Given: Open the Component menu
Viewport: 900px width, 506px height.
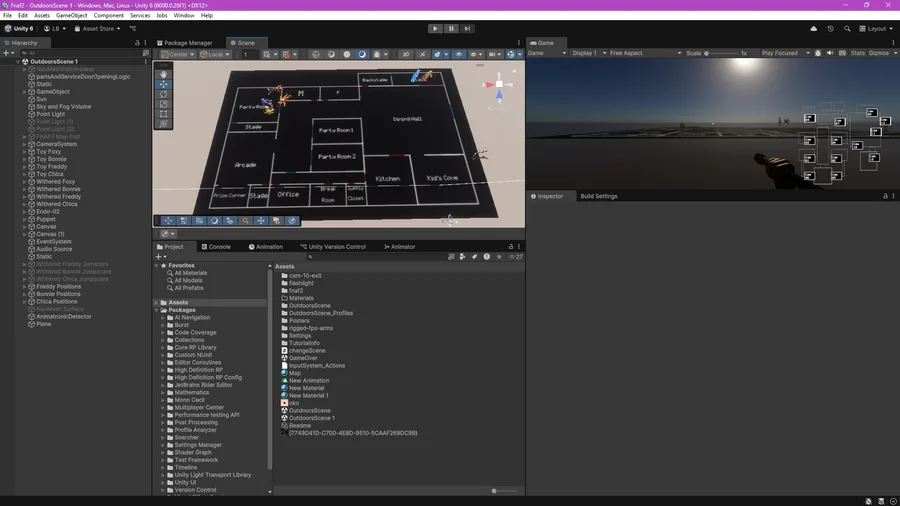Looking at the screenshot, I should tap(108, 15).
